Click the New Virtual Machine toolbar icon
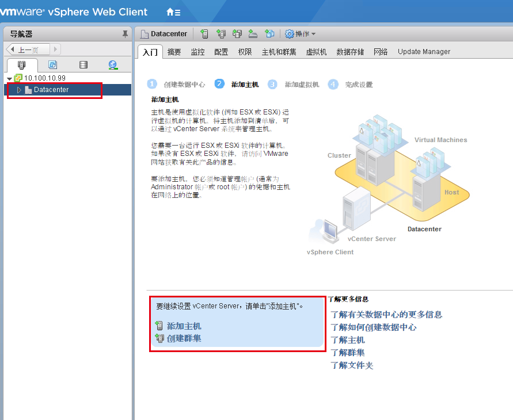513x420 pixels. (x=269, y=34)
